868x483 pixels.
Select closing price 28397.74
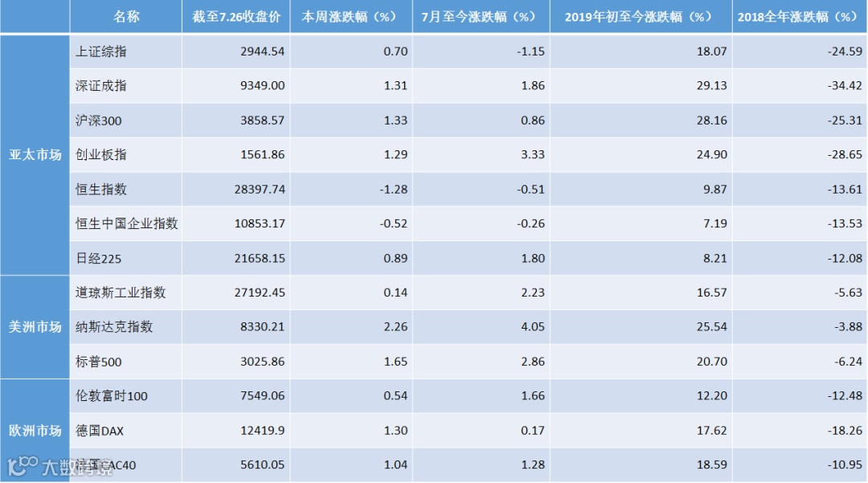260,189
